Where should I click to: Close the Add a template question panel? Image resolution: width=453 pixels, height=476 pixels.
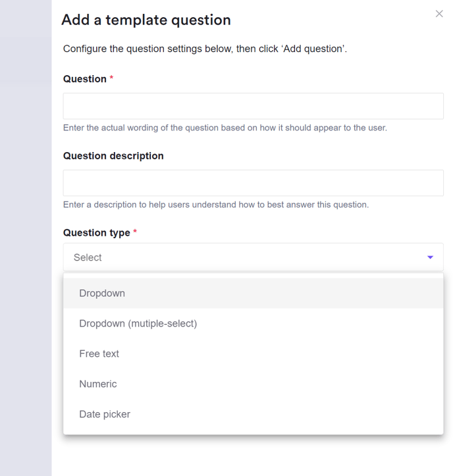(439, 14)
